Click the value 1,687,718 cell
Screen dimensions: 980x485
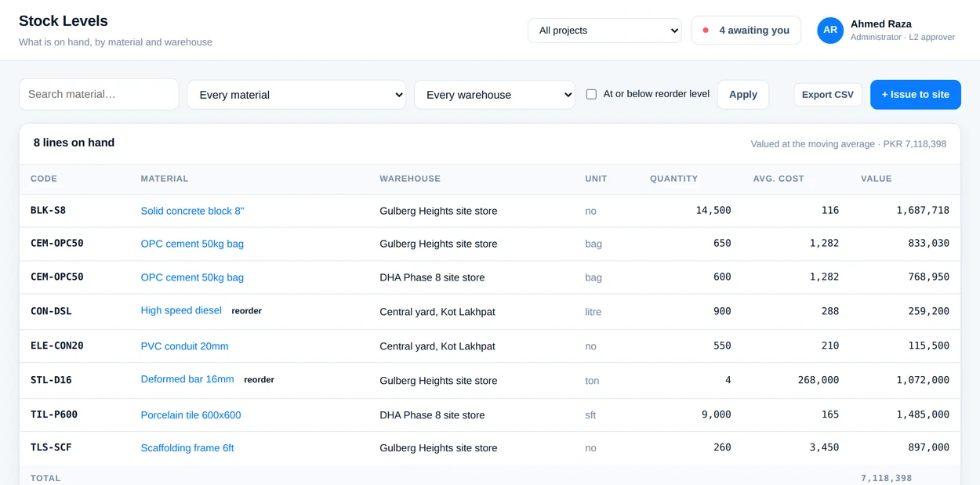(923, 211)
